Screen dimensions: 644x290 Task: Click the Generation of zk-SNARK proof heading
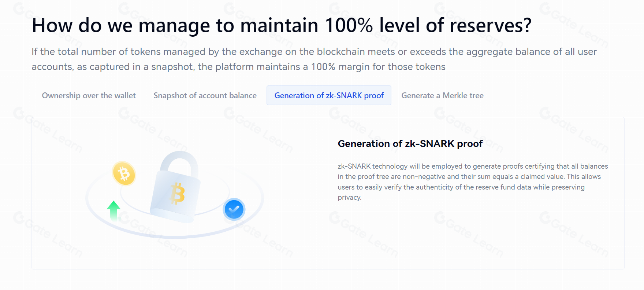[410, 143]
